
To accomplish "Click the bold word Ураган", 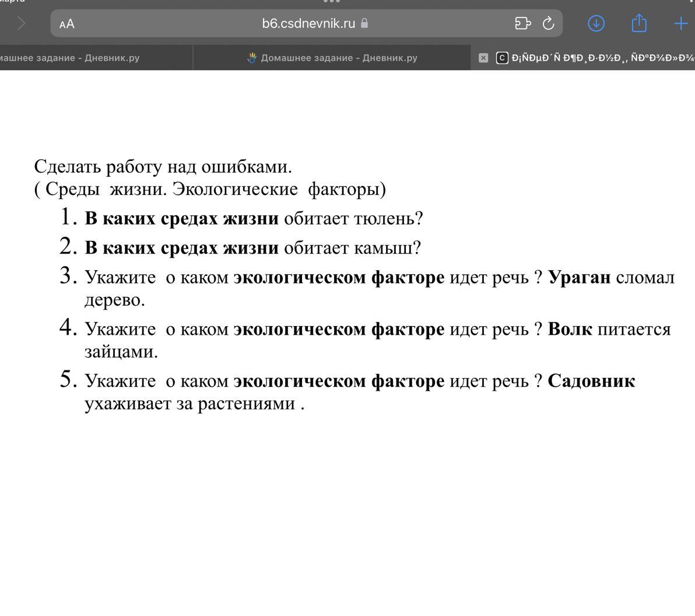I will [x=579, y=277].
